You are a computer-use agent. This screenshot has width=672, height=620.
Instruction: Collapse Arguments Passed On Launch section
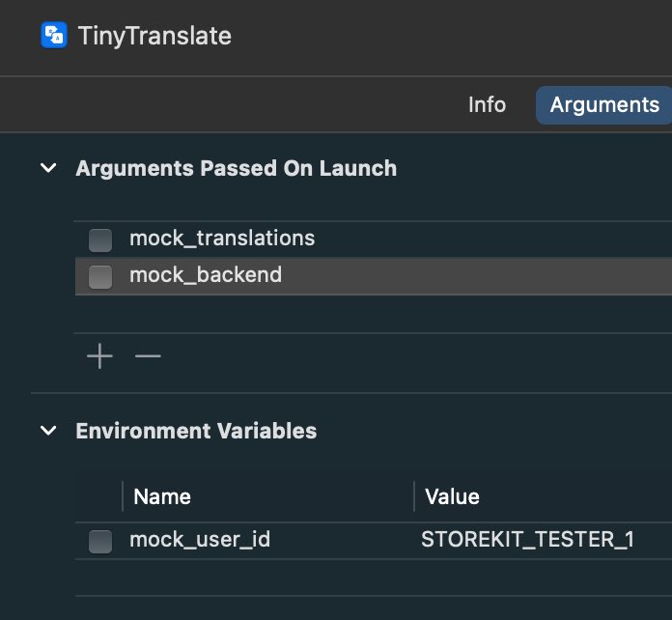click(48, 168)
